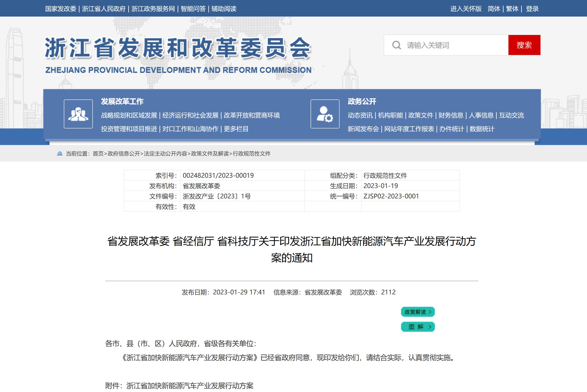Click the 政务公开 heading
The height and width of the screenshot is (392, 587).
362,101
